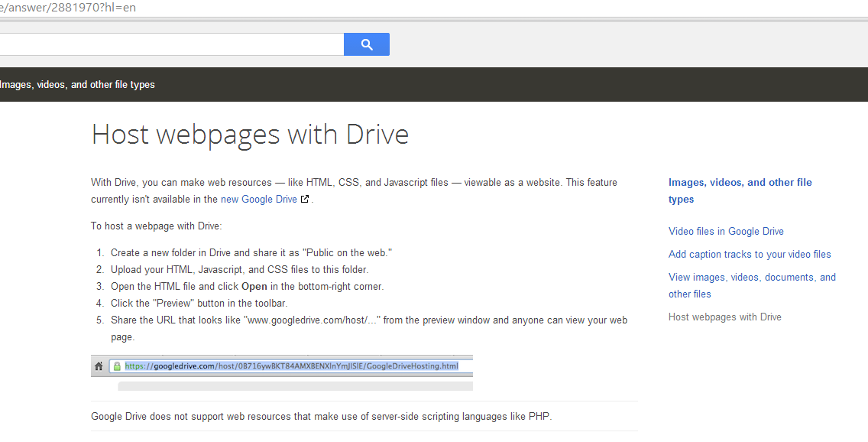Select "Host webpages with Drive" in the sidebar
Image resolution: width=868 pixels, height=442 pixels.
pyautogui.click(x=724, y=317)
